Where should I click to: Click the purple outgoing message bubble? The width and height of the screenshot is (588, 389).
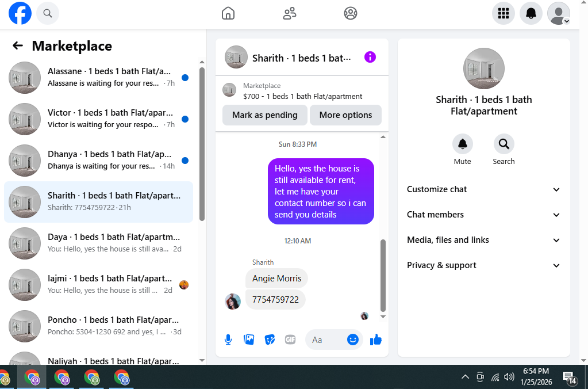[x=321, y=192]
